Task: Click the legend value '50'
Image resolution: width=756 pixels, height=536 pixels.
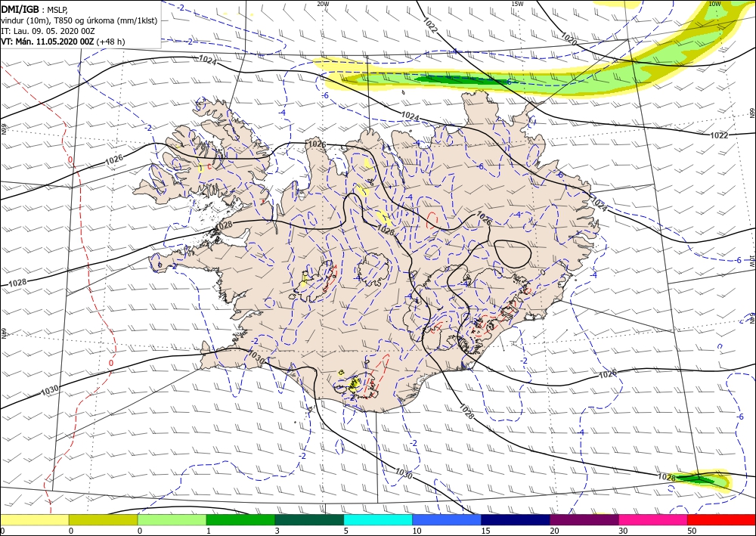Action: 691,531
